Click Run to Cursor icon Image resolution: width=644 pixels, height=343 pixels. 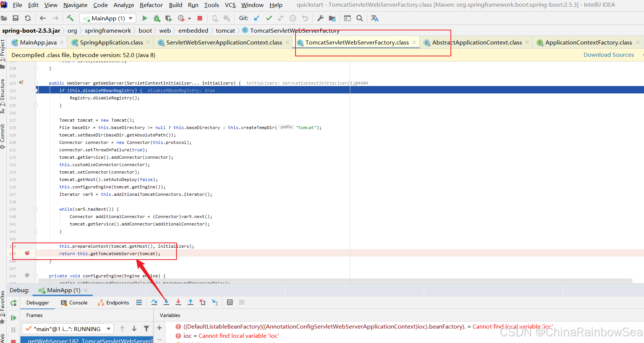(x=215, y=302)
